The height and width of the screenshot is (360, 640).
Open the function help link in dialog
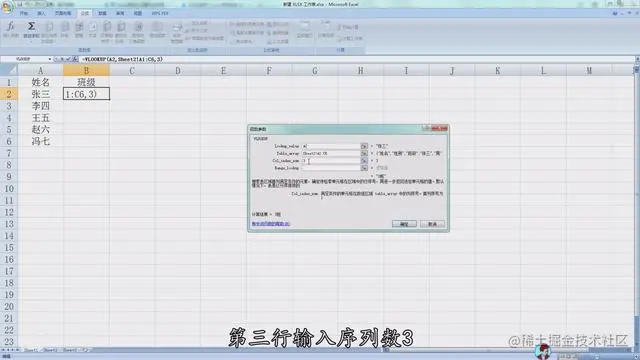pos(271,224)
